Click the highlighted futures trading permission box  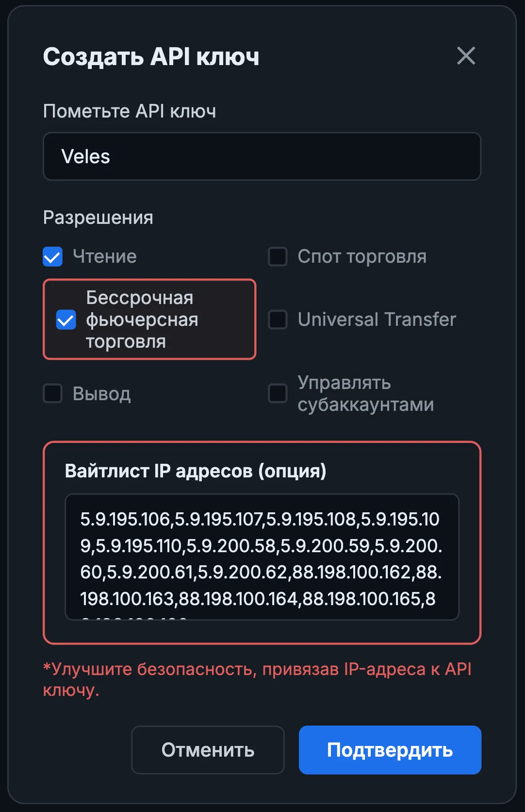point(149,319)
